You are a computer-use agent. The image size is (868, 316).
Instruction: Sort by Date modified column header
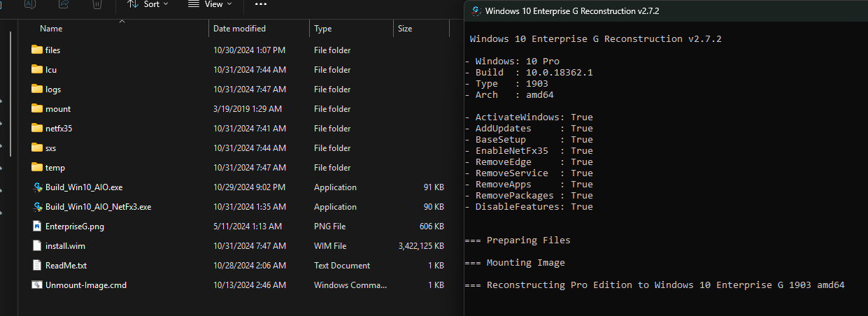[x=239, y=29]
